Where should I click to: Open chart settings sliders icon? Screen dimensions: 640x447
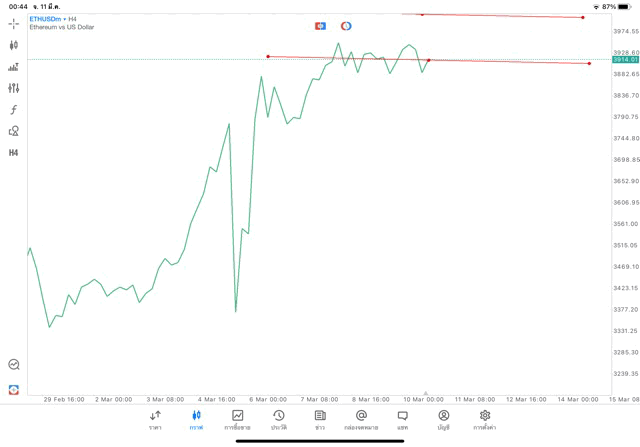tap(14, 89)
